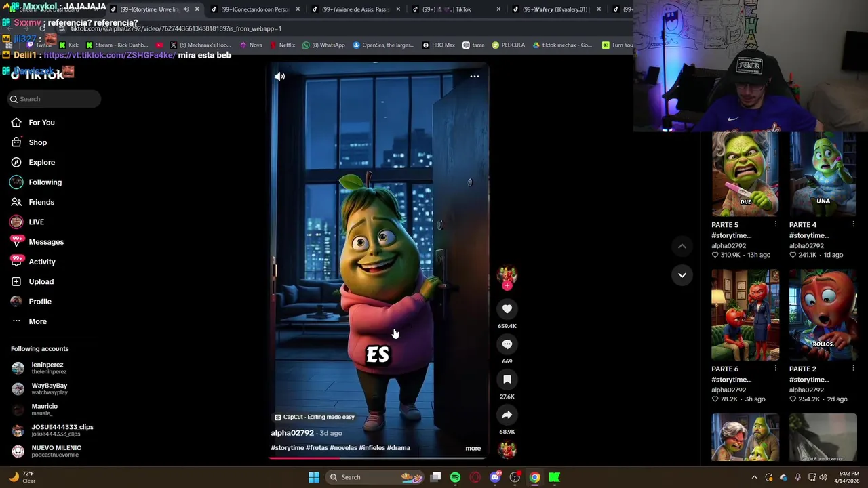Open alpha02792 creator name under video
Viewport: 868px width, 488px height.
[x=292, y=433]
